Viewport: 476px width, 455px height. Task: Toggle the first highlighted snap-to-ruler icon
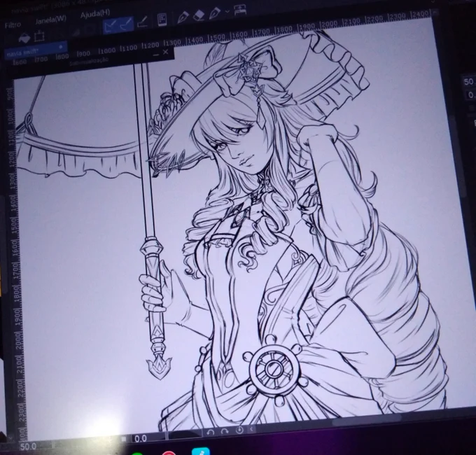109,26
